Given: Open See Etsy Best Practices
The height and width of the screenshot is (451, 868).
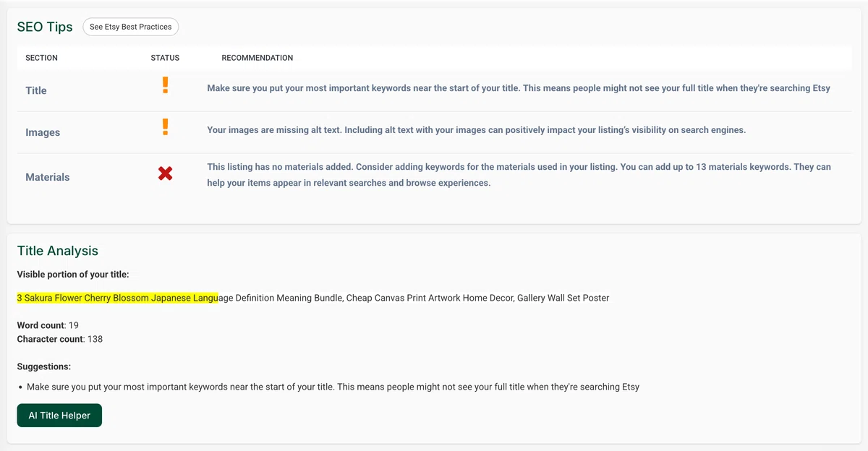Looking at the screenshot, I should click(131, 27).
